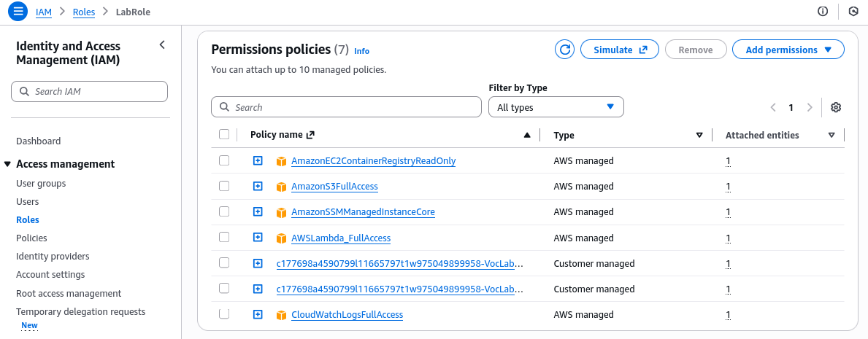
Task: Open the table preferences gear icon
Action: pos(836,107)
